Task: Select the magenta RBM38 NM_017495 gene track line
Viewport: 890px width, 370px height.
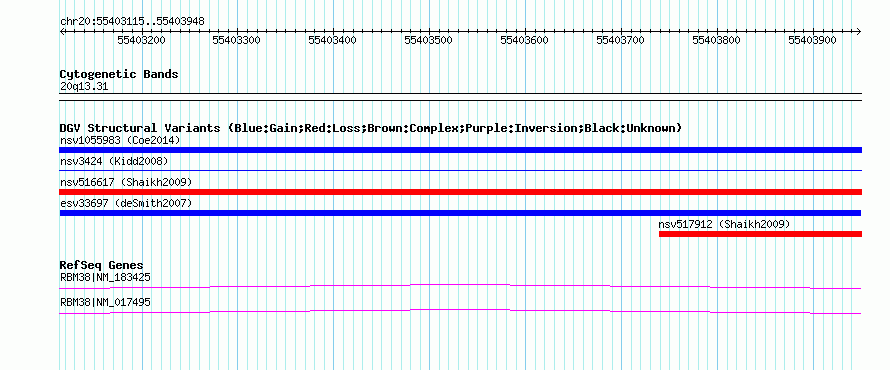Action: tap(460, 312)
